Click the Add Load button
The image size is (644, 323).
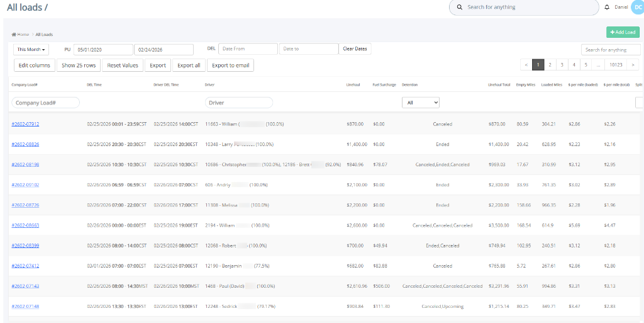[x=623, y=33]
